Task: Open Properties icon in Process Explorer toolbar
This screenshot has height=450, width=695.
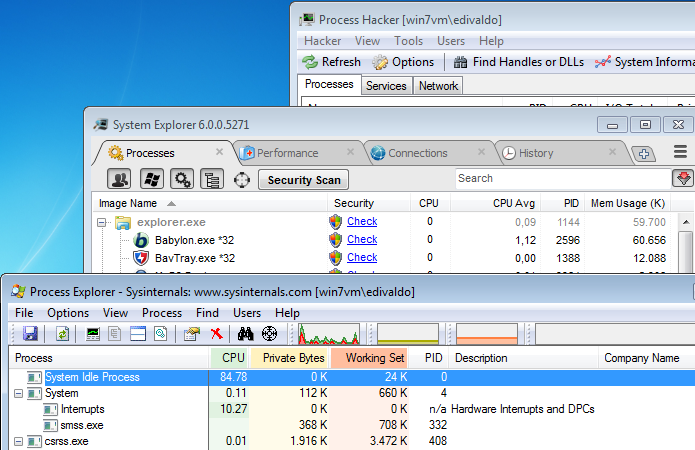Action: pos(192,333)
